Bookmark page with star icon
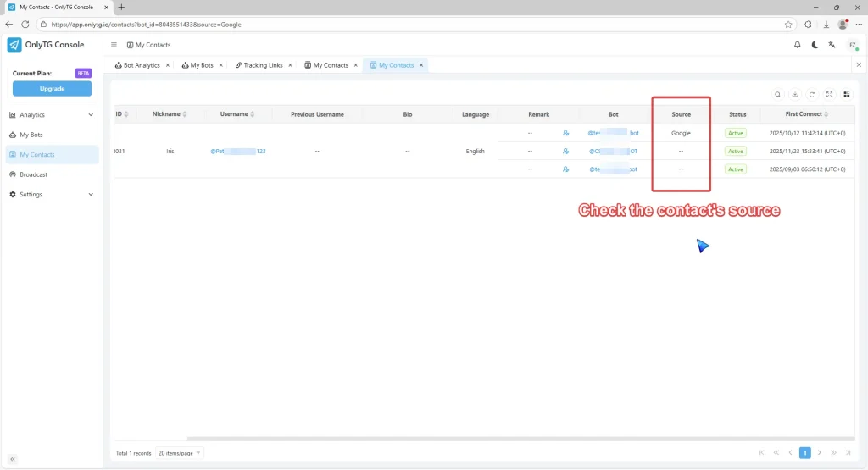The width and height of the screenshot is (868, 470). click(x=788, y=25)
